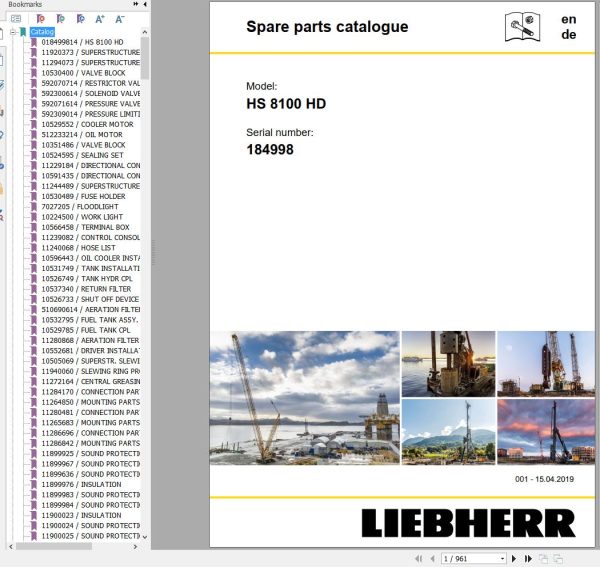
Task: Open bookmark 11940060 / SLEWING RING
Action: [91, 371]
